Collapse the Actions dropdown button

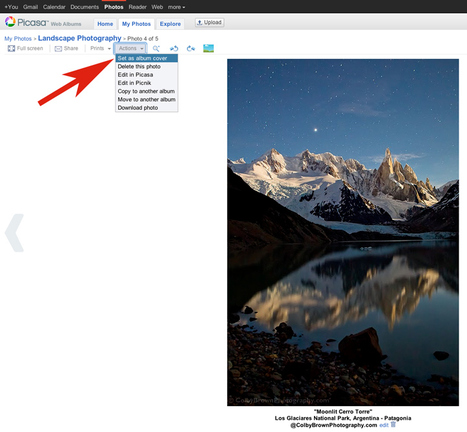click(x=131, y=49)
